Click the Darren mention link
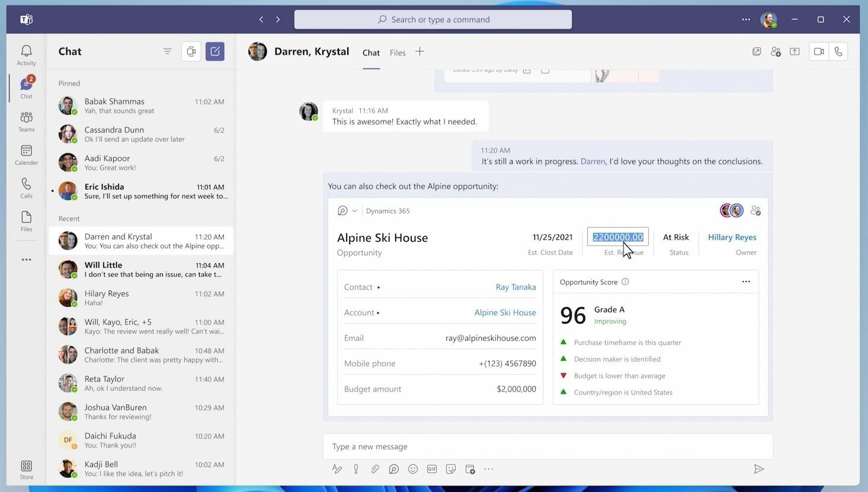Viewport: 868px width, 492px height. 592,161
